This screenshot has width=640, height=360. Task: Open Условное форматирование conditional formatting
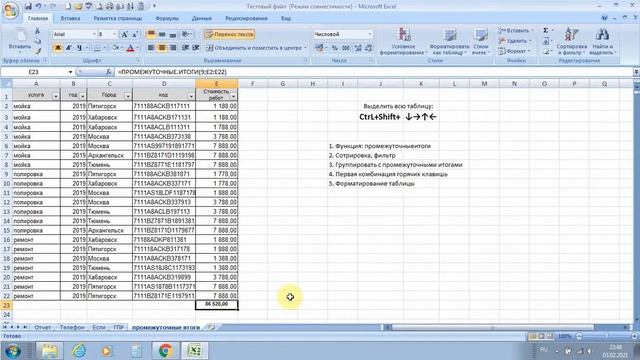coord(403,42)
